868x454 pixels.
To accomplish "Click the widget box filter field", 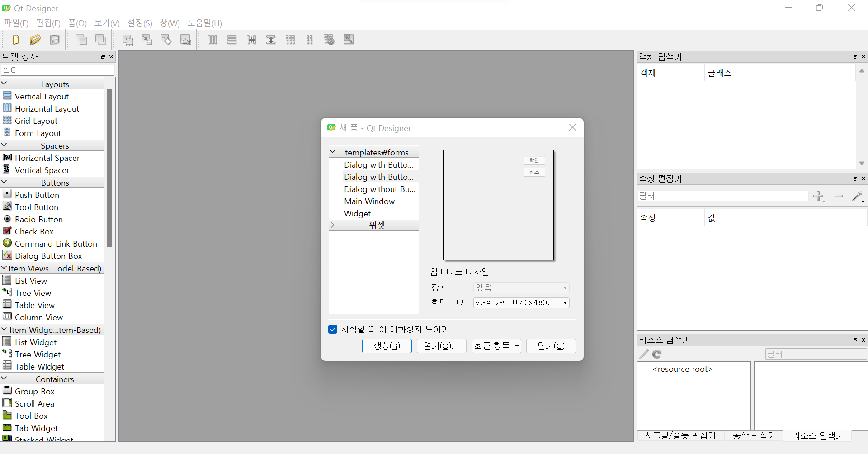I will click(58, 70).
